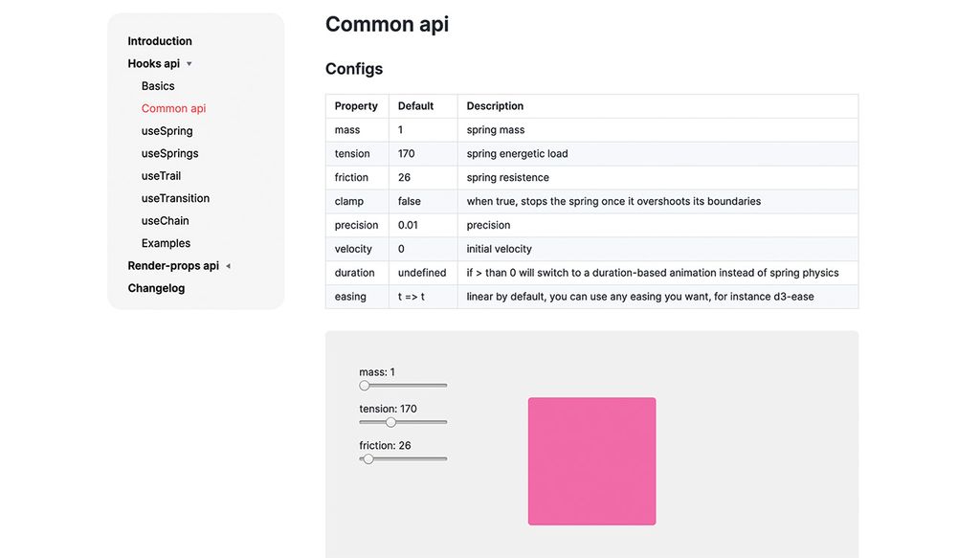Open the useChain documentation
Screen dimensions: 980x558
coord(165,220)
